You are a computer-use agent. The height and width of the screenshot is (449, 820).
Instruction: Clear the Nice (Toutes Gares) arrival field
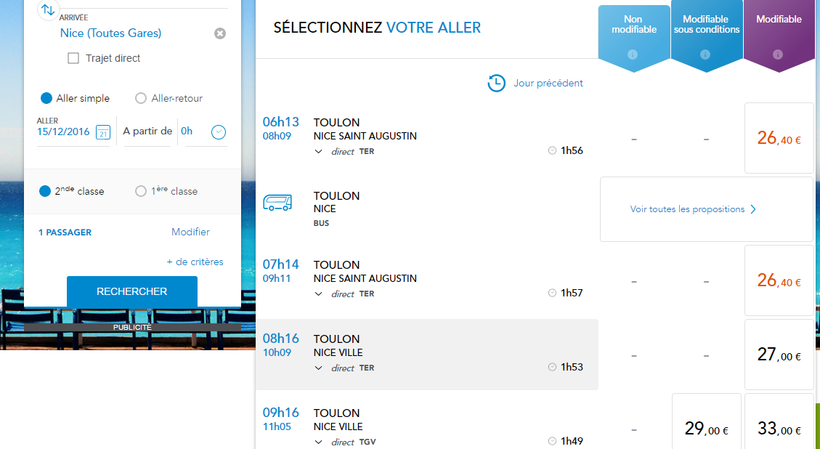point(220,34)
